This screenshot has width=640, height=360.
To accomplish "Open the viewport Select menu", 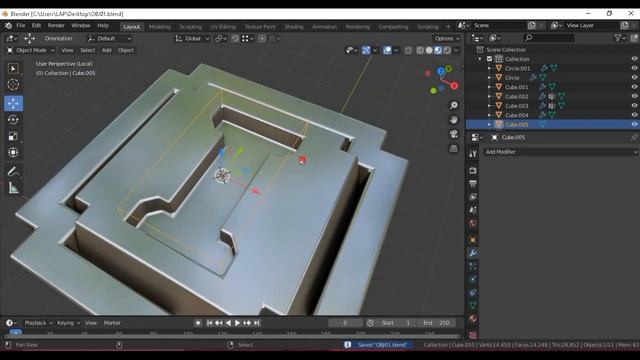I will point(87,50).
